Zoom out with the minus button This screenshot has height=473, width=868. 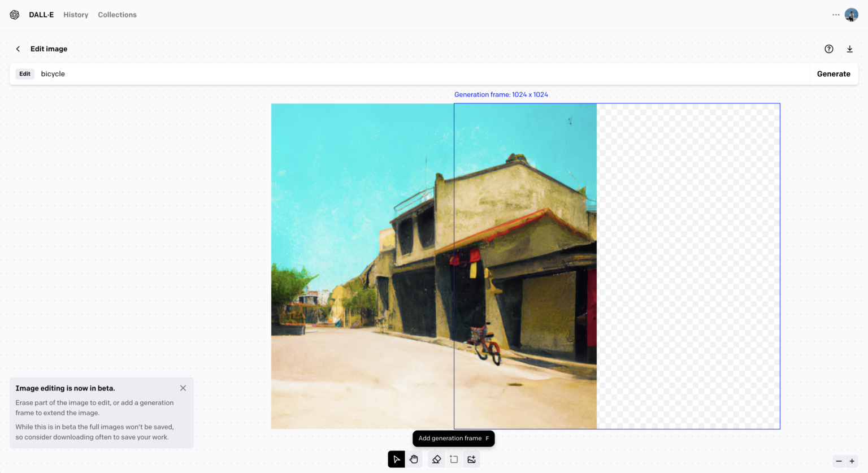point(839,461)
